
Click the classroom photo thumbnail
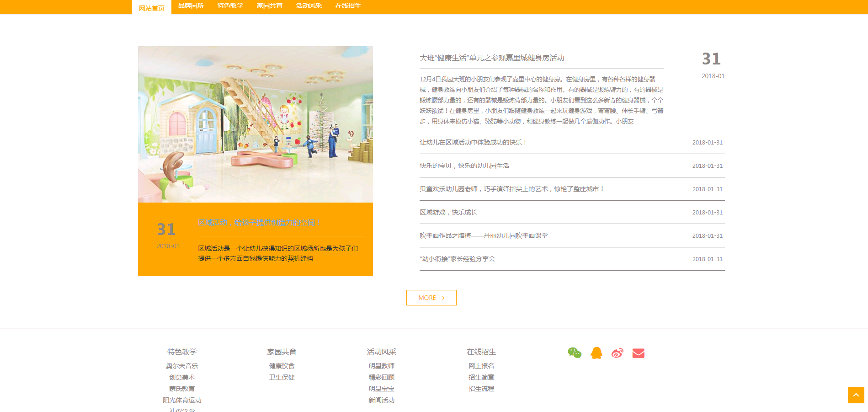click(255, 124)
